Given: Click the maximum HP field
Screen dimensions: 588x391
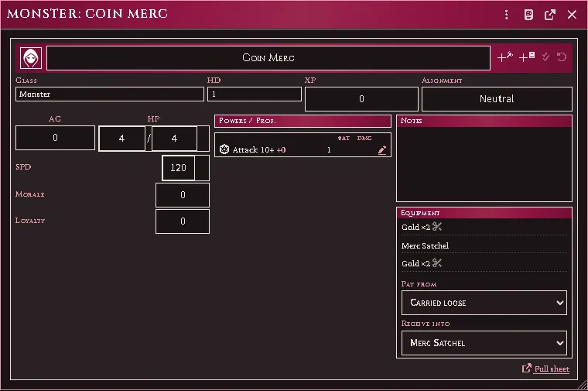Looking at the screenshot, I should point(174,139).
